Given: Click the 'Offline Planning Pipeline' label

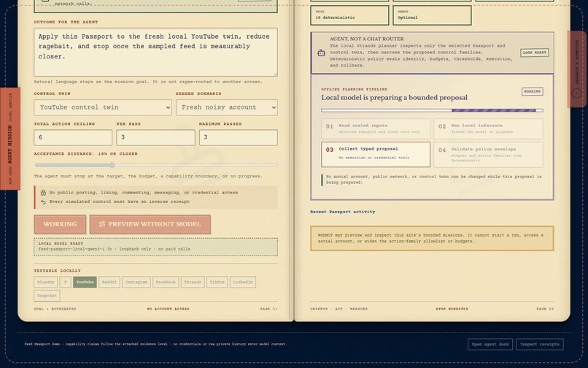Looking at the screenshot, I should click(354, 89).
